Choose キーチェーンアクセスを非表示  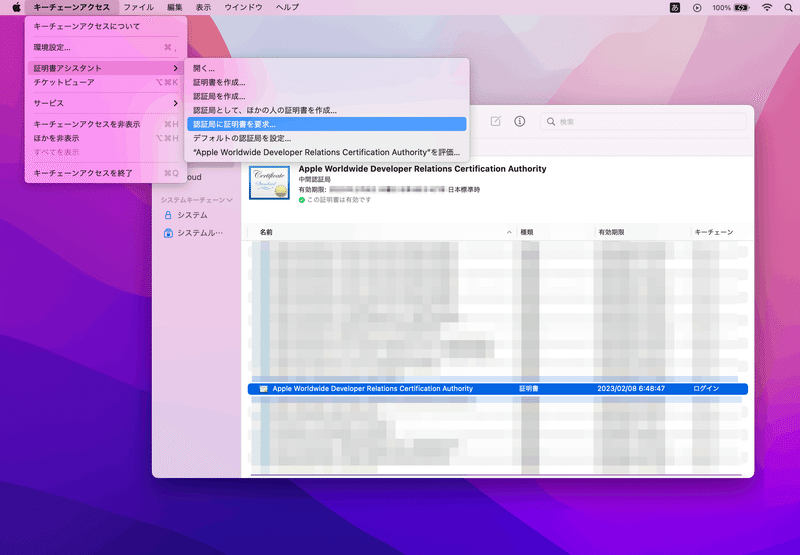click(x=106, y=124)
